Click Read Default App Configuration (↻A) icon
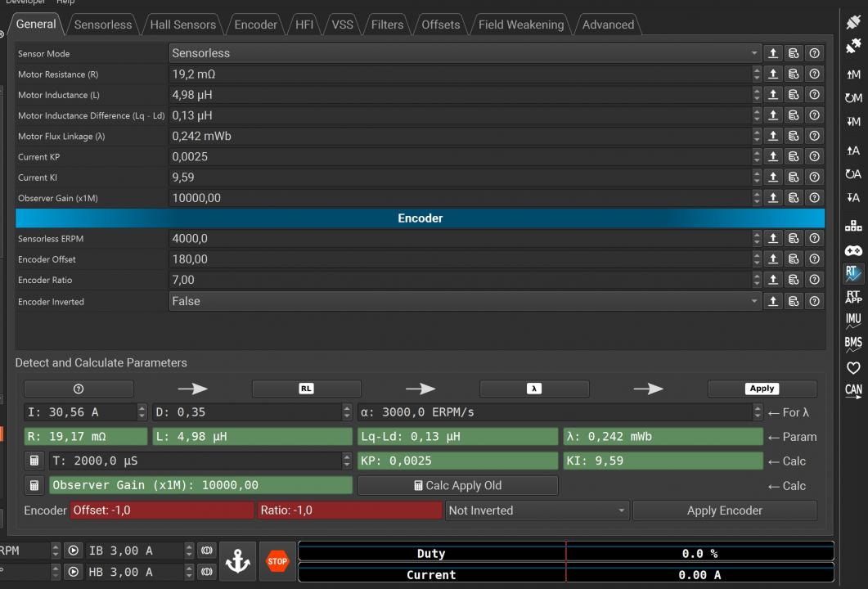Viewport: 868px width, 589px height. point(853,173)
